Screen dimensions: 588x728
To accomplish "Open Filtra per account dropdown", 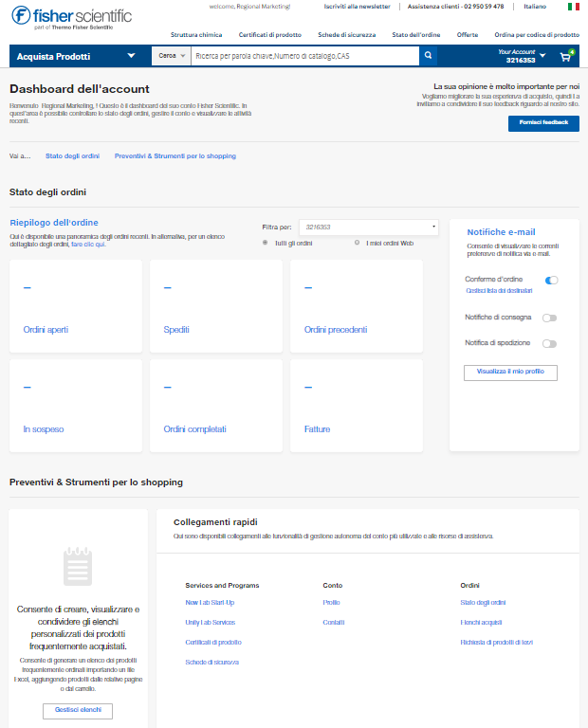I will (x=368, y=227).
